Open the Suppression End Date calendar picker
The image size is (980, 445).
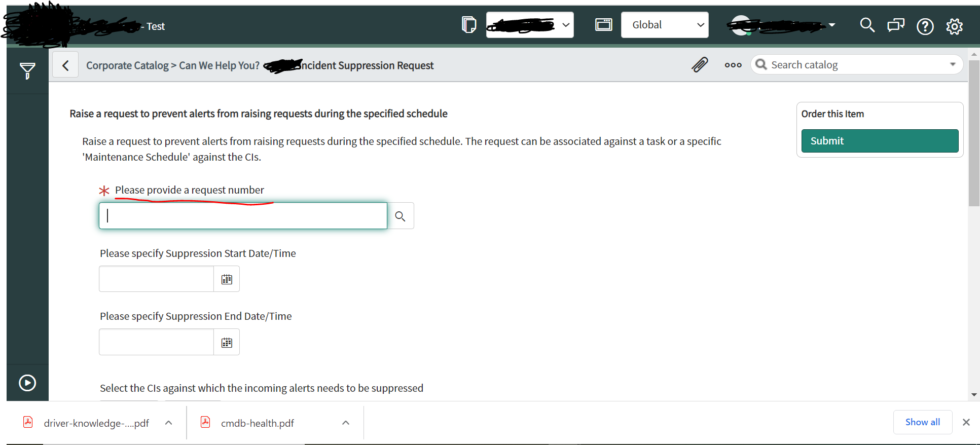coord(227,343)
